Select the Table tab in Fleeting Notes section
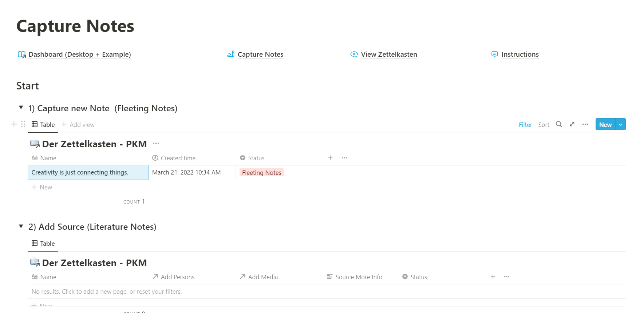 (x=43, y=125)
